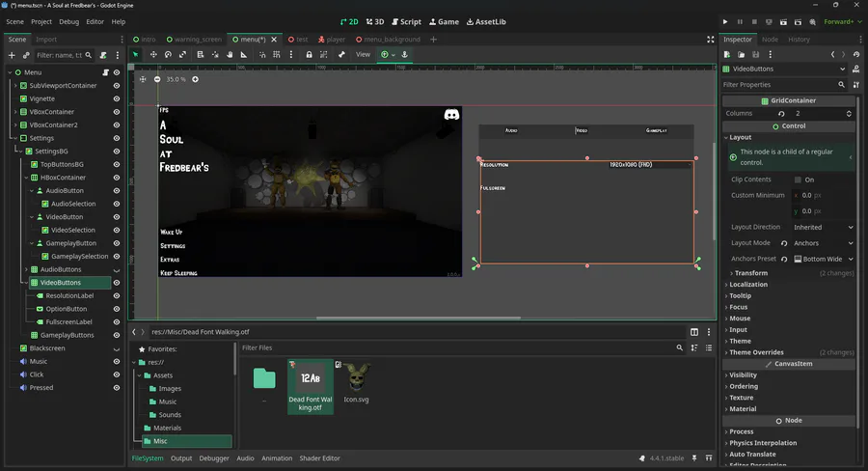Click the 35.0 % zoom reset button

coord(176,79)
